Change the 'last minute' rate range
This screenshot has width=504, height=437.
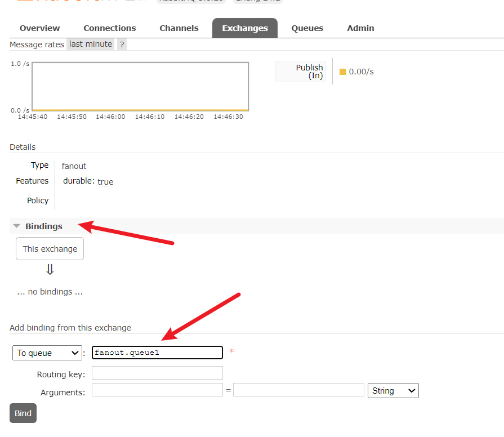coord(91,44)
